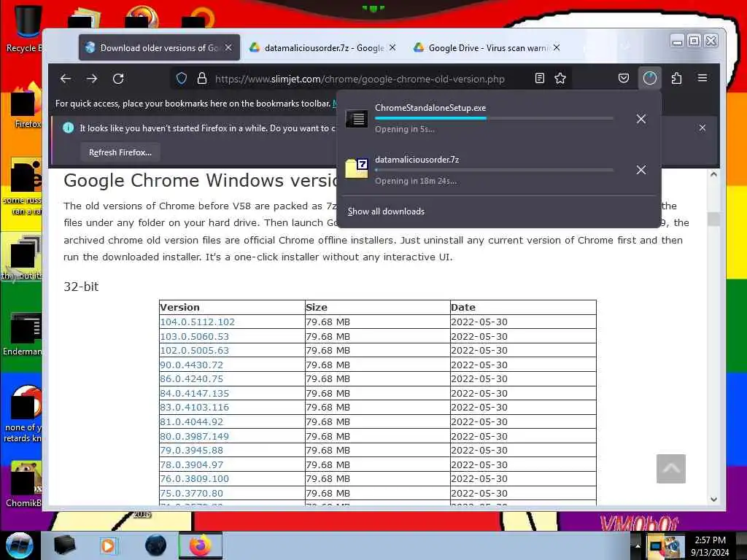The image size is (747, 560).
Task: Toggle reader view icon in address bar
Action: [539, 79]
